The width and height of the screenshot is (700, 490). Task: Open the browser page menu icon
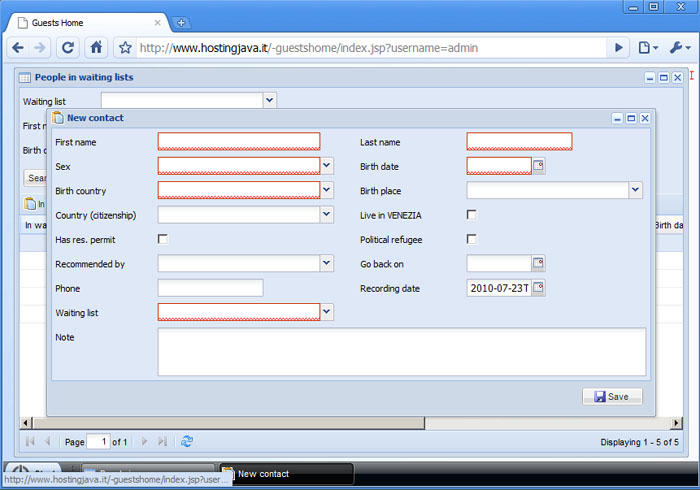[x=648, y=47]
